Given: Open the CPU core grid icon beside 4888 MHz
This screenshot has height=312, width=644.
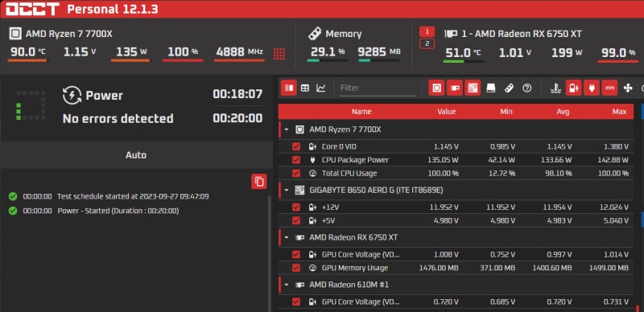Looking at the screenshot, I should point(279,53).
